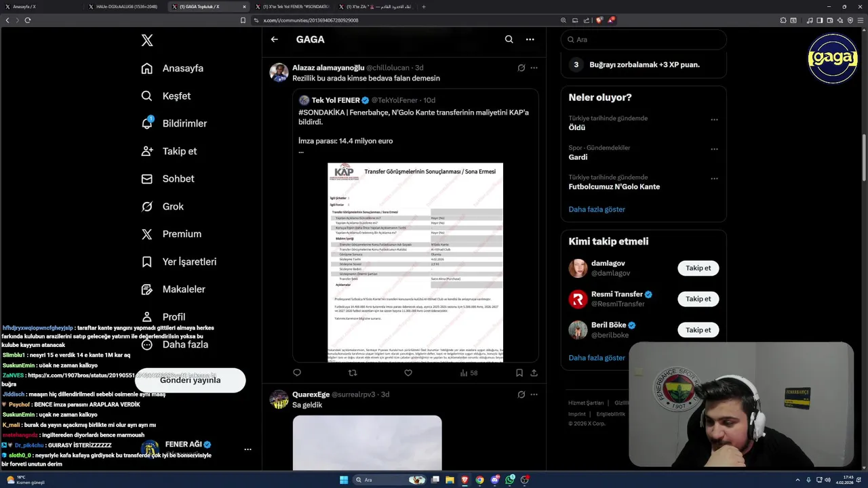
Task: Open Tek Yol FENER quoted author
Action: [336, 100]
